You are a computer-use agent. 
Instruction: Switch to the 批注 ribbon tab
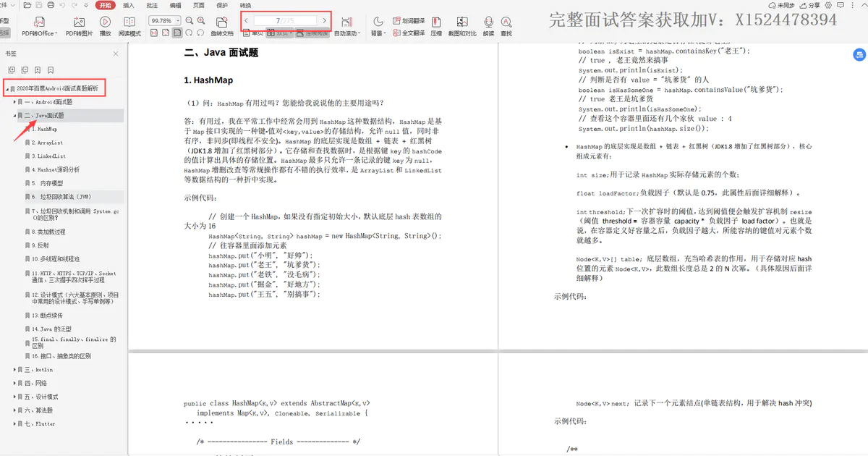[x=152, y=5]
